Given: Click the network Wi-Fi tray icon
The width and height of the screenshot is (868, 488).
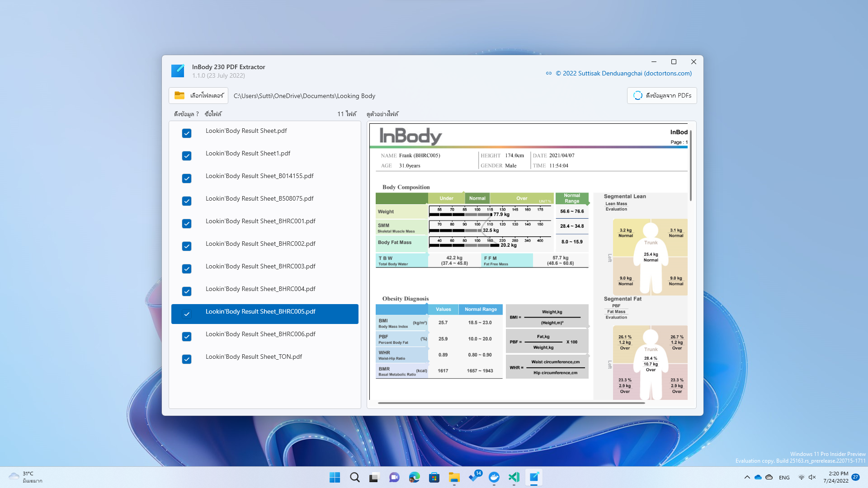Looking at the screenshot, I should pyautogui.click(x=801, y=477).
